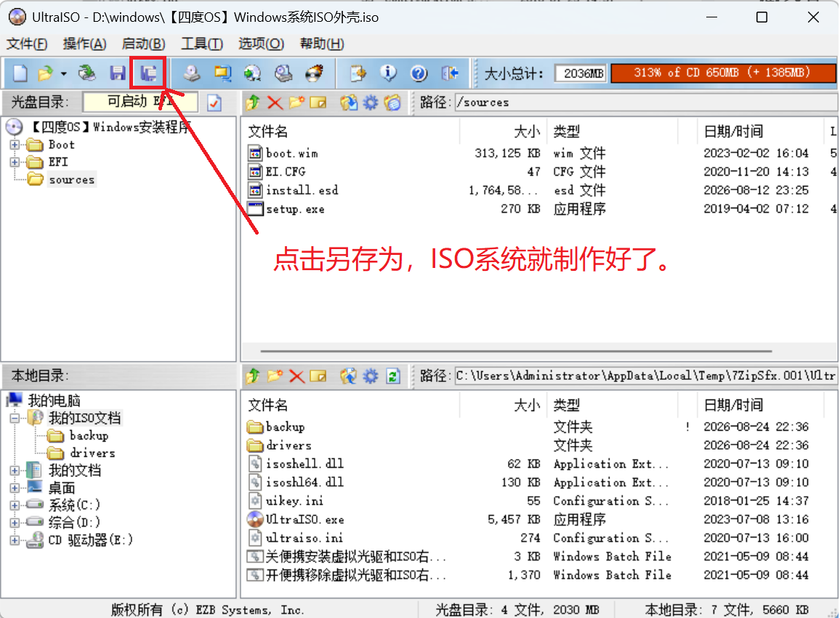Select the install.esd file
This screenshot has height=618, width=840.
coord(302,190)
